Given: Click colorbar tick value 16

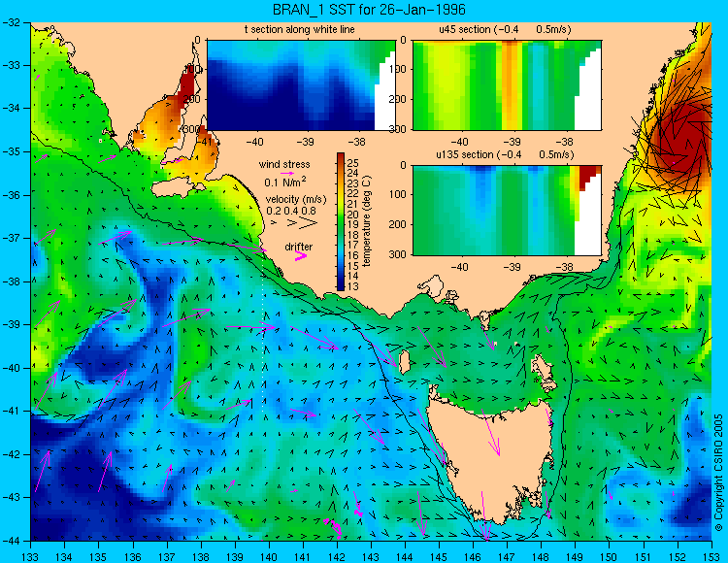Looking at the screenshot, I should click(x=353, y=255).
